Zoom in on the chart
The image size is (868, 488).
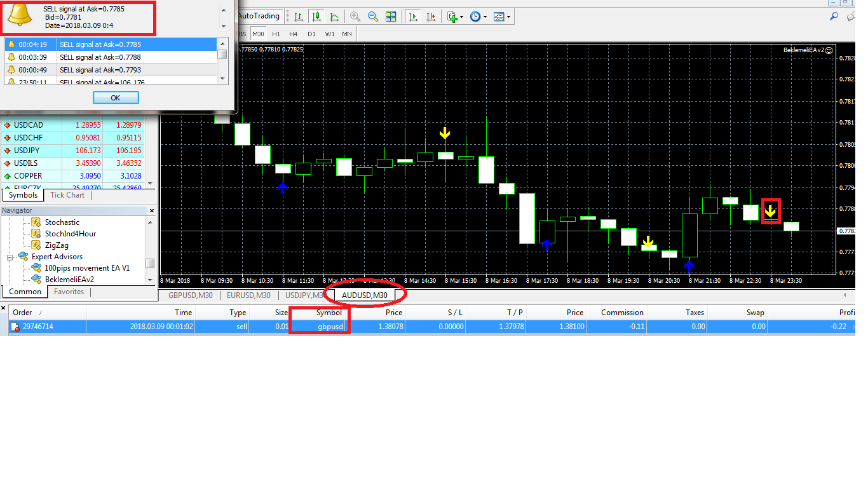click(355, 17)
